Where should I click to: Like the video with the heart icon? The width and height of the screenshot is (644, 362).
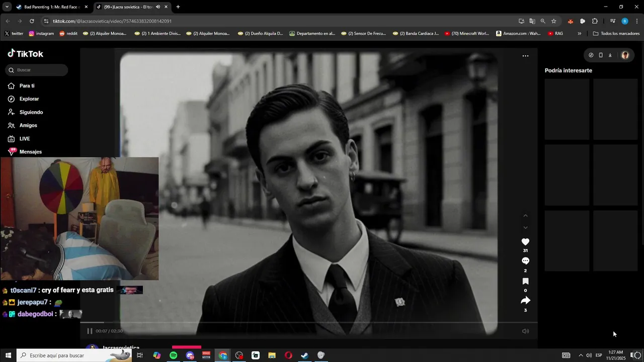[525, 242]
